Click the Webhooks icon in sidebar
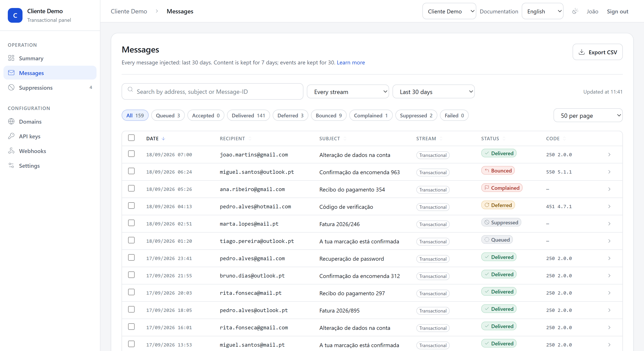This screenshot has height=351, width=644. click(11, 151)
